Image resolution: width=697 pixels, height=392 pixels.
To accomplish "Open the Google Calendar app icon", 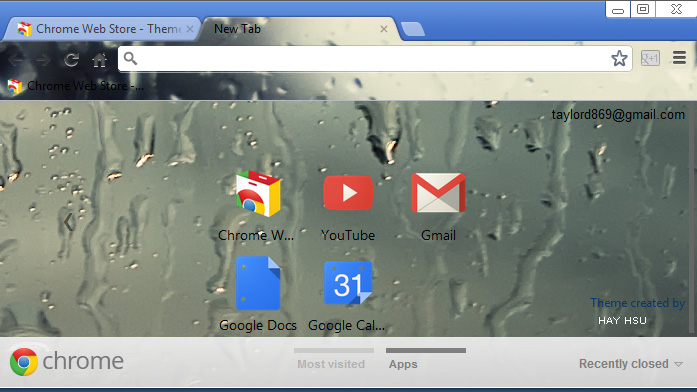I will click(x=348, y=283).
